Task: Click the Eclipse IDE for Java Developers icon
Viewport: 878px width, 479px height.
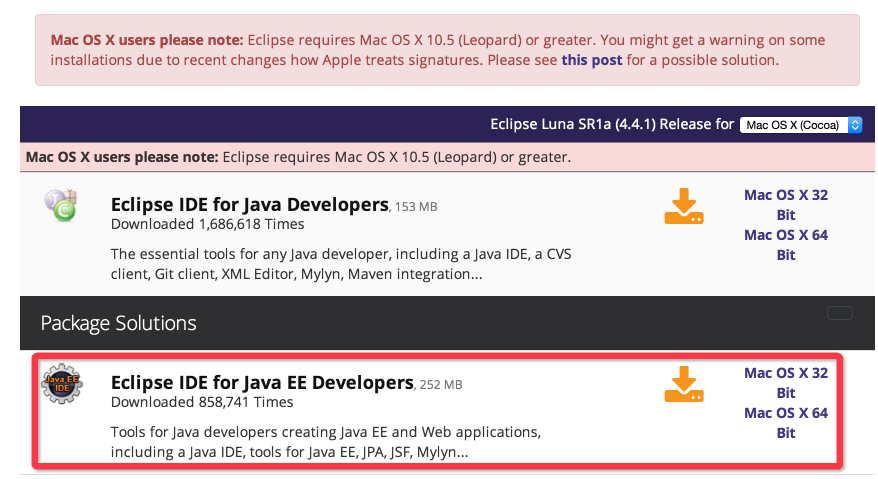Action: tap(62, 205)
